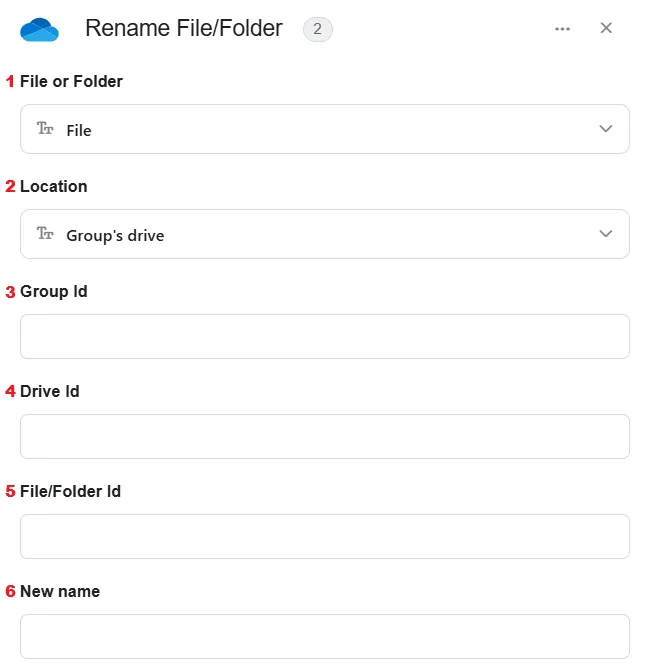Expand the Group's drive chevron arrow
Screen dimensions: 649x669
[x=605, y=234]
